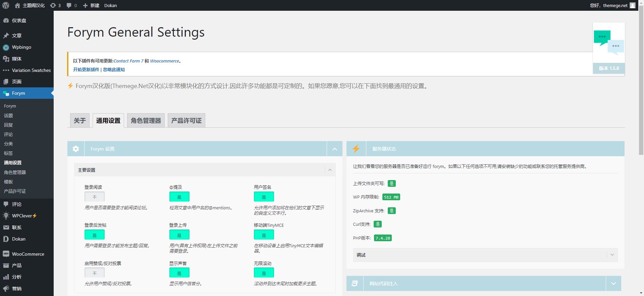
Task: Toggle the 启用赞成/反对投票 switch
Action: click(x=95, y=273)
